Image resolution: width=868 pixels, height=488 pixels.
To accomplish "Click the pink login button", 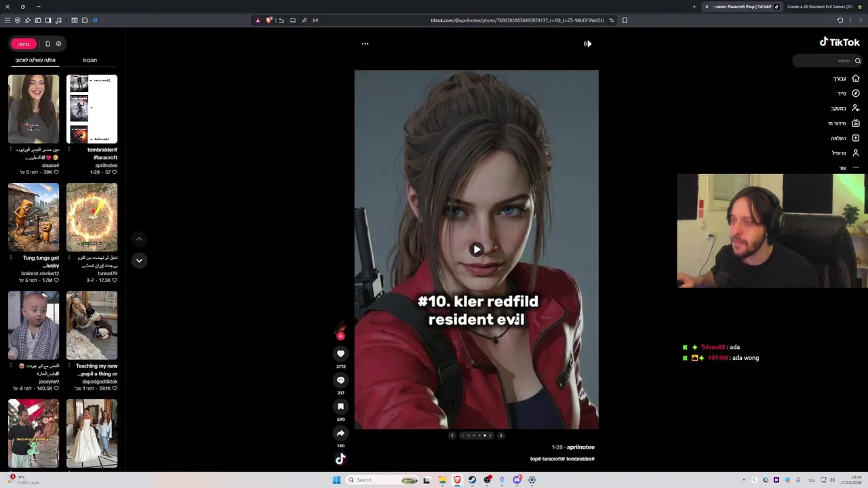I will pyautogui.click(x=23, y=44).
